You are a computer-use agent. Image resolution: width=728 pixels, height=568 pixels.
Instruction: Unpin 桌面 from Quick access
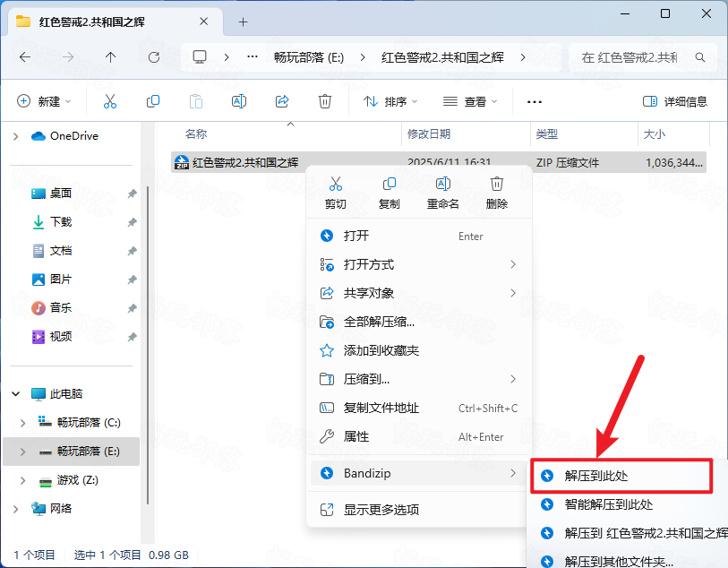[x=133, y=194]
